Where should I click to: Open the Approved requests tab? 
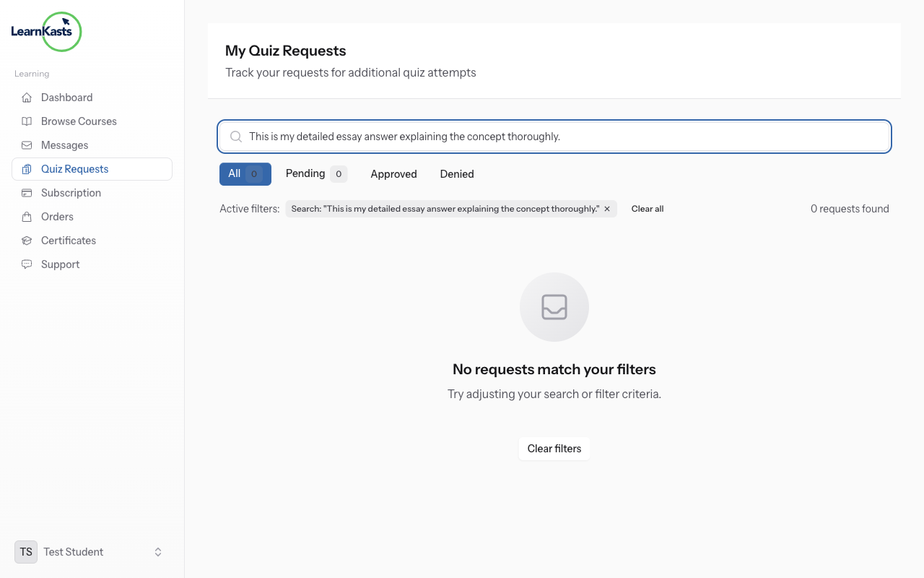click(x=393, y=173)
